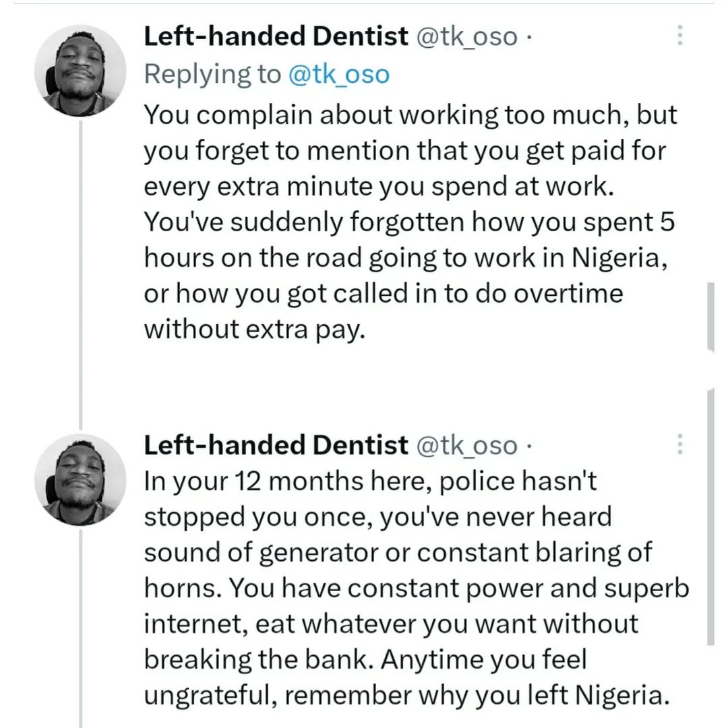
Task: Follow the blue @tk_oso reply link
Action: coord(338,74)
